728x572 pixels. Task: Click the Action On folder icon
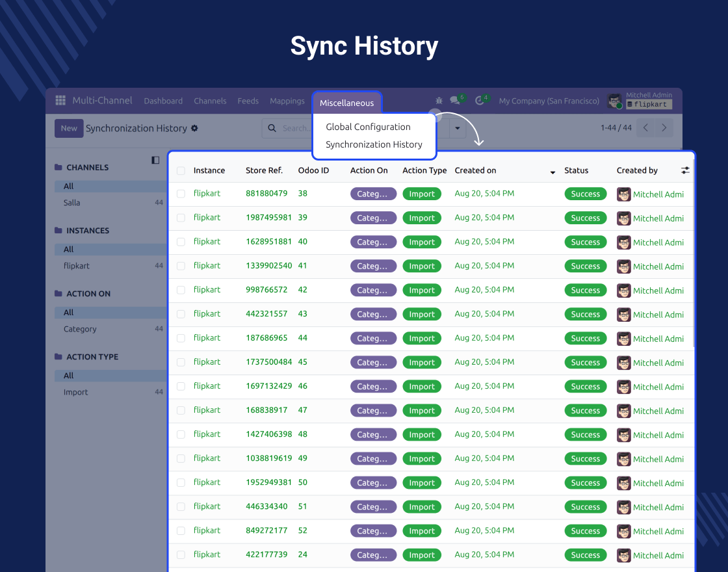click(x=58, y=293)
